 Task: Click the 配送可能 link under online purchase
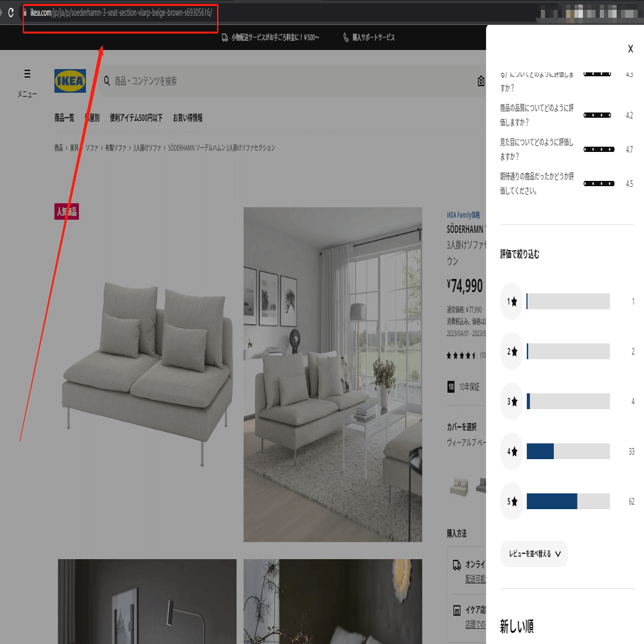(476, 579)
